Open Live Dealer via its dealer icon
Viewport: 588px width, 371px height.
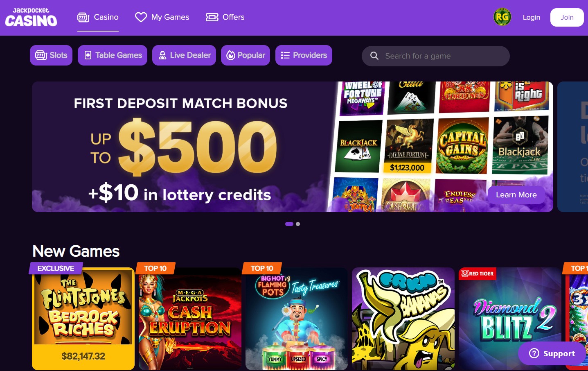[162, 55]
